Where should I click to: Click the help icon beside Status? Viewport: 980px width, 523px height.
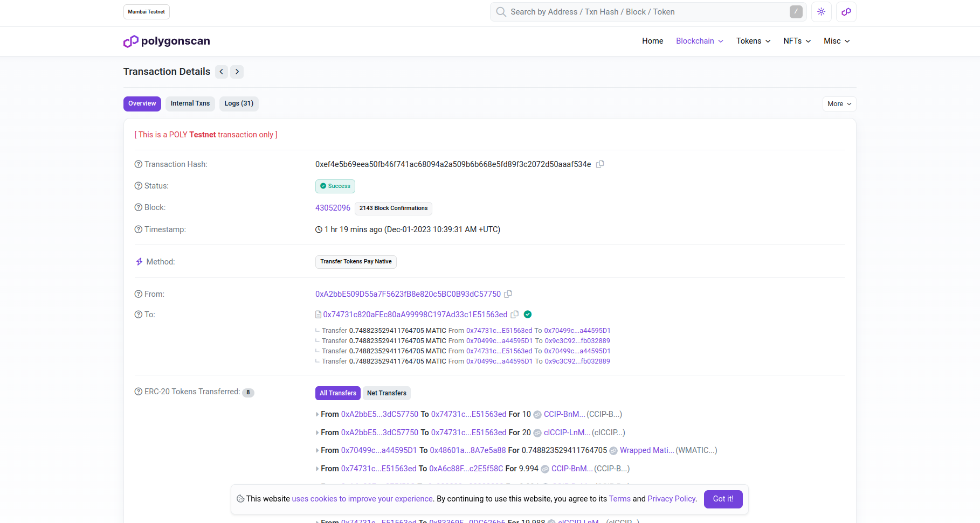pyautogui.click(x=139, y=186)
